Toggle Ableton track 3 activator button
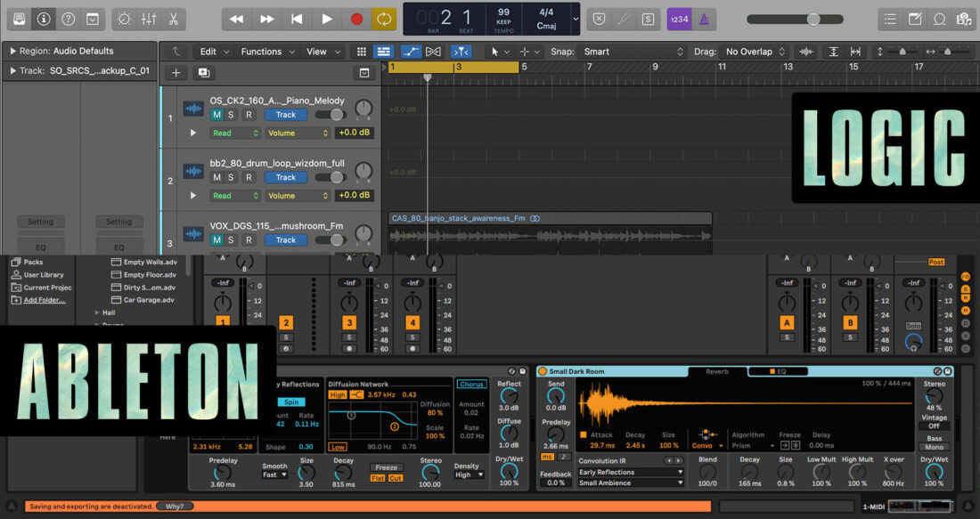 [x=349, y=323]
